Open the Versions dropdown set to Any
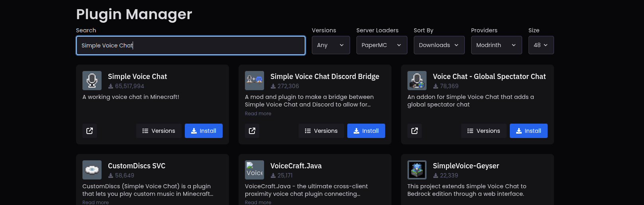The height and width of the screenshot is (205, 644). click(331, 45)
